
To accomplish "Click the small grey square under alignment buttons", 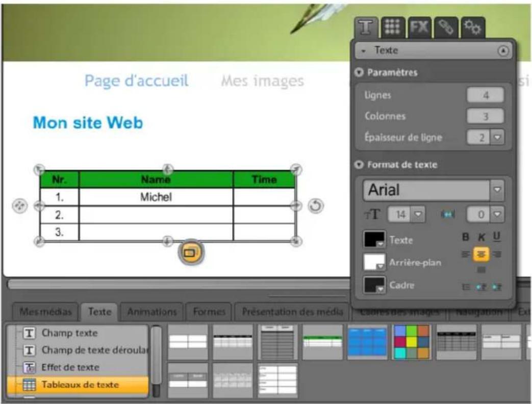I will click(481, 270).
